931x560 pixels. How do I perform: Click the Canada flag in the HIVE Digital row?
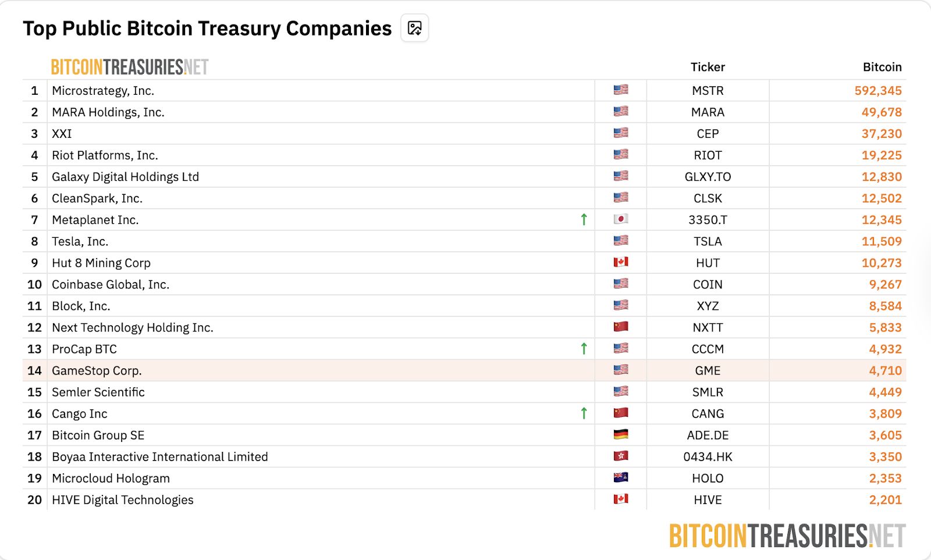tap(620, 499)
